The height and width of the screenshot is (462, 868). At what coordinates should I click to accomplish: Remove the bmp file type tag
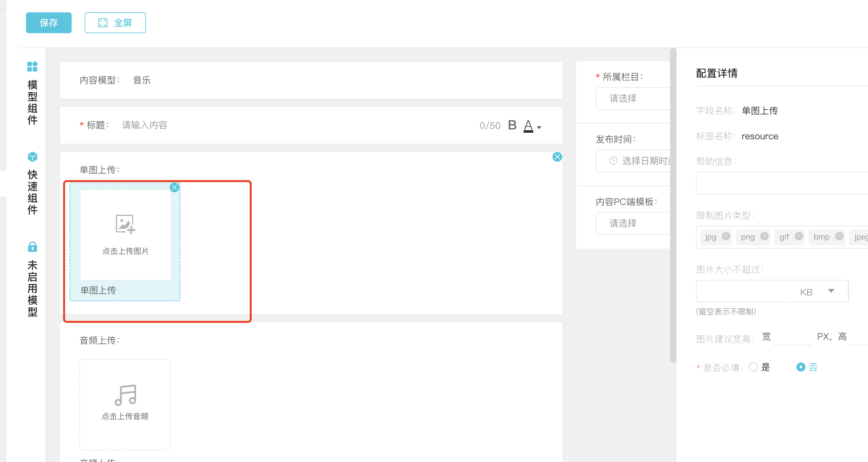pos(839,237)
